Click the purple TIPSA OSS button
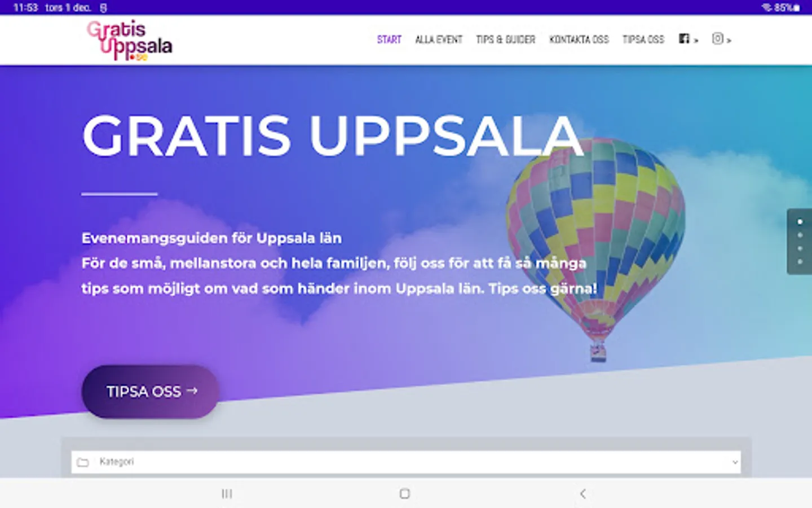This screenshot has width=812, height=508. point(151,392)
